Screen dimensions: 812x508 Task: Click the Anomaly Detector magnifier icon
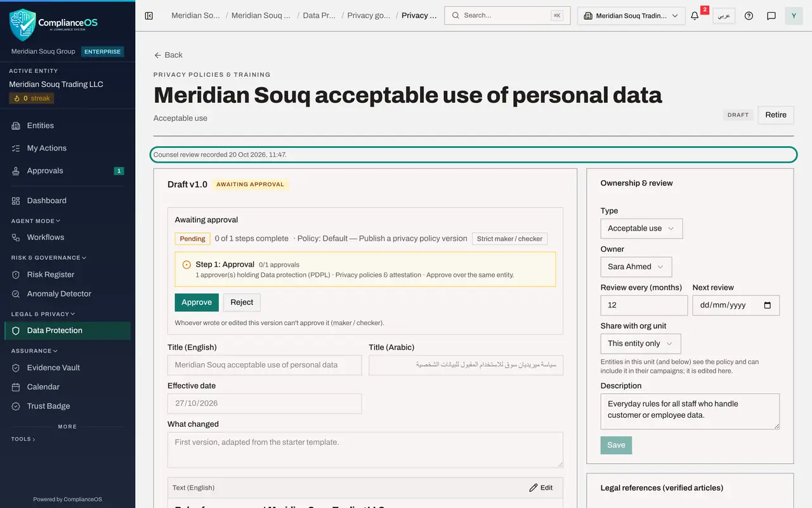pos(16,294)
